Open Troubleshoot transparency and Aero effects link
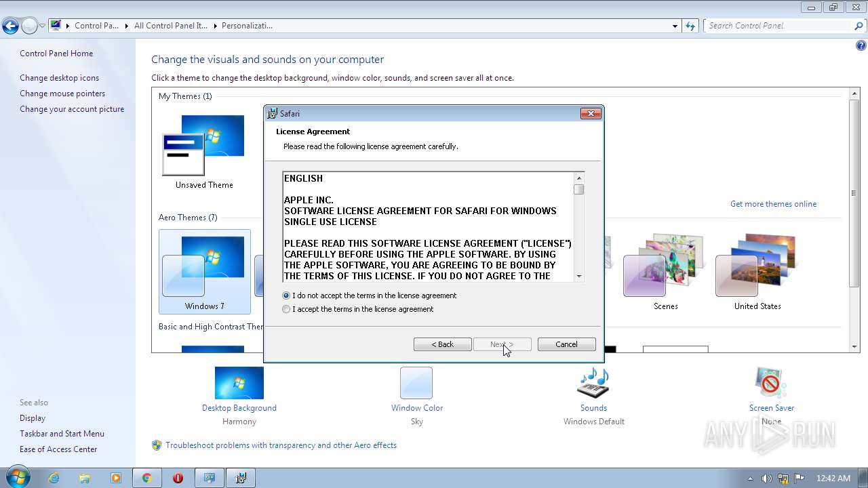Viewport: 868px width, 488px height. (x=281, y=445)
